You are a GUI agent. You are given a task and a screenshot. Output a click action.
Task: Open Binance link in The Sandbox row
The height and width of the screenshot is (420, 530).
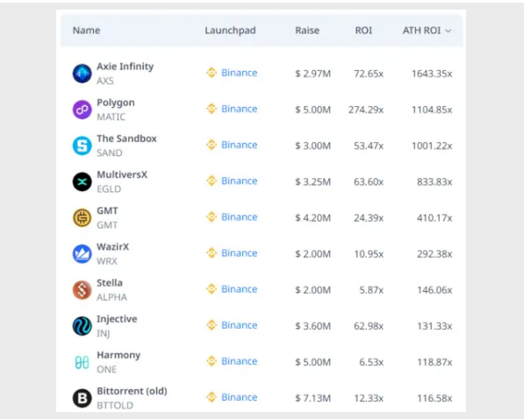[240, 145]
